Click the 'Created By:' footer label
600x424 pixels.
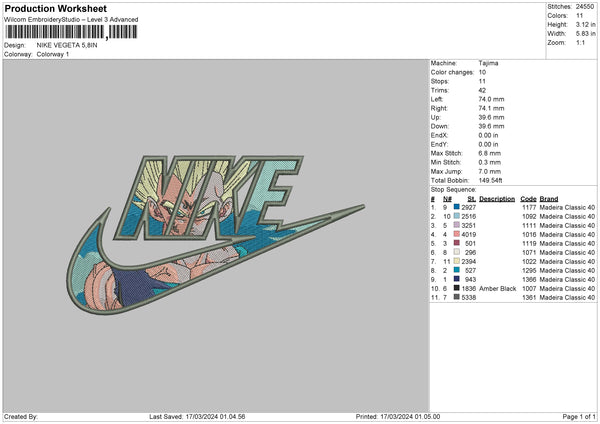pos(21,416)
